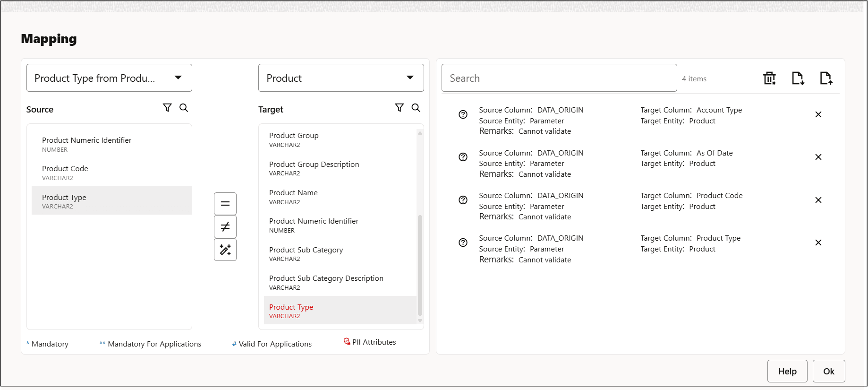
Task: Remove the Account Type mapping row
Action: point(818,114)
